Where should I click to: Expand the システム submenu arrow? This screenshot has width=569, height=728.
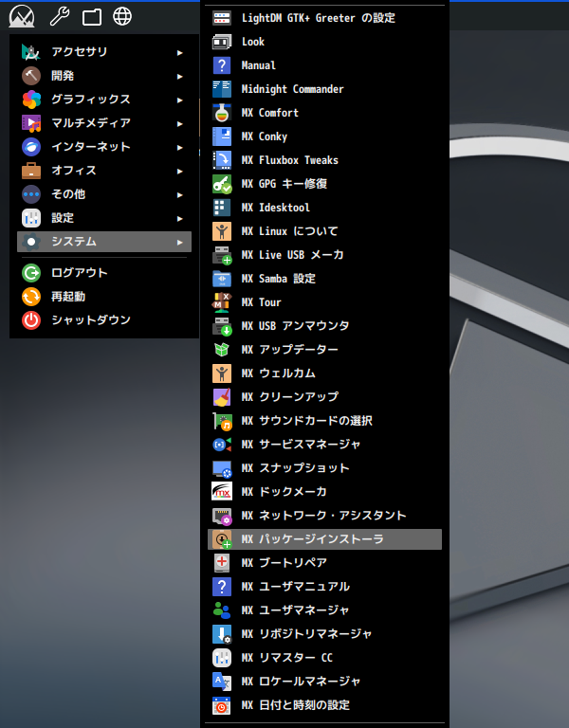[x=180, y=243]
